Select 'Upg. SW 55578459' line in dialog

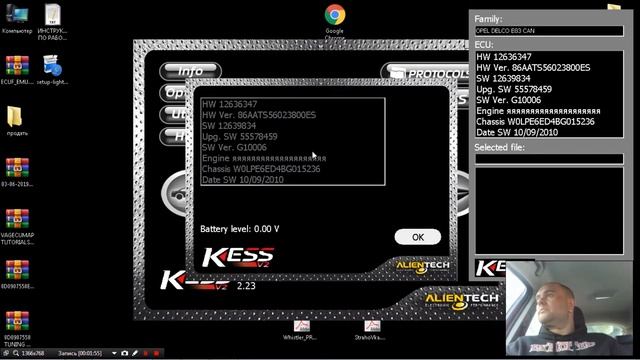(x=240, y=137)
